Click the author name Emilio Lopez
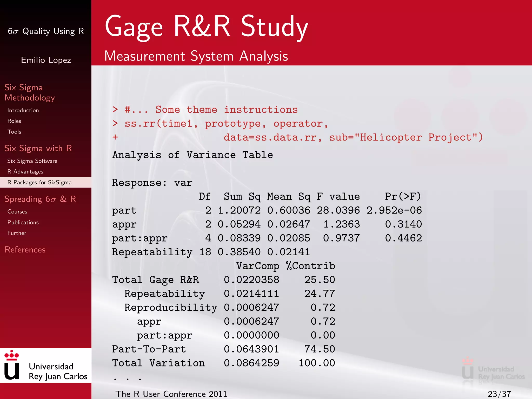The height and width of the screenshot is (399, 532). click(46, 60)
